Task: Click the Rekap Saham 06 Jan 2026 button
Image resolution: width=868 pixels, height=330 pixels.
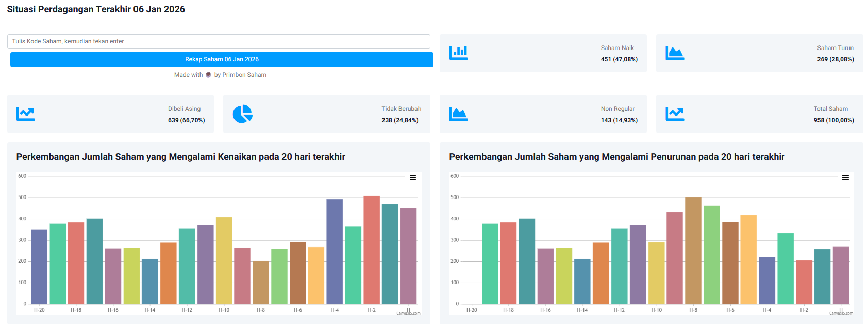Action: pyautogui.click(x=222, y=59)
